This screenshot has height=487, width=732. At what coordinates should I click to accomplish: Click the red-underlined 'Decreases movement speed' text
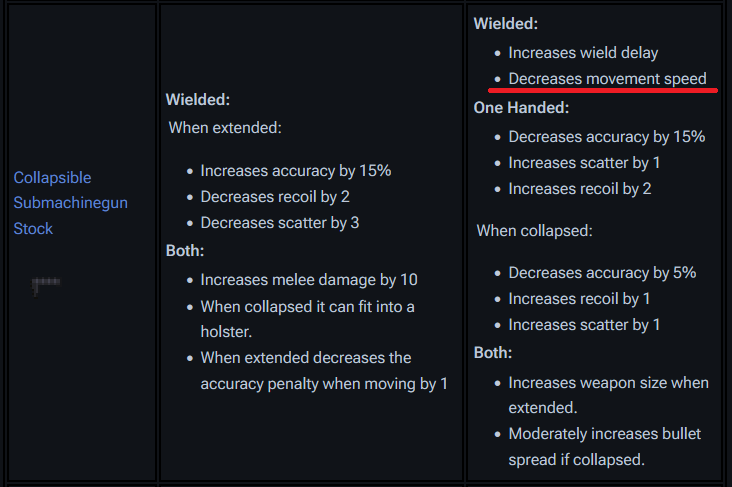point(607,78)
